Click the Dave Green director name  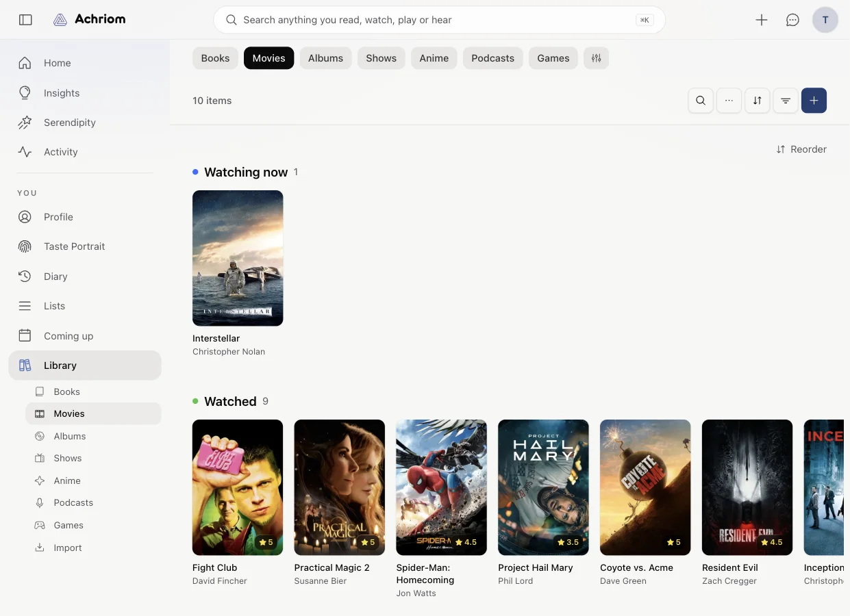(x=623, y=581)
